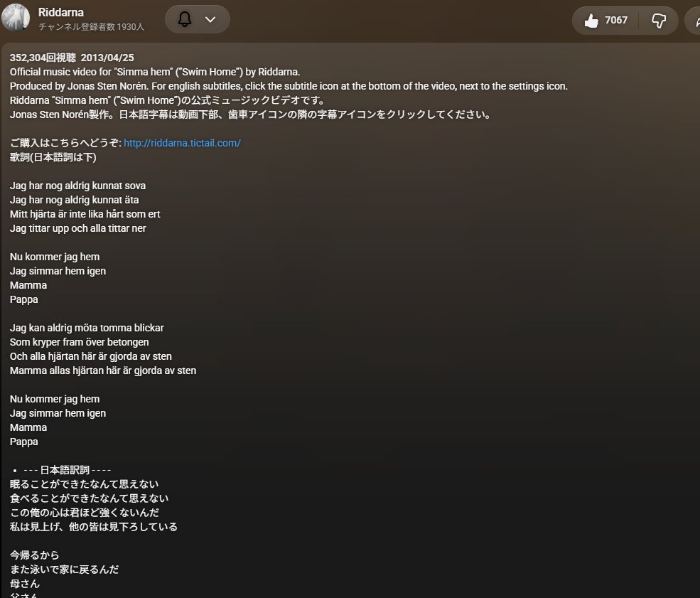Viewport: 700px width, 598px height.
Task: Click the line '眠ることができたなんて思えない'
Action: [85, 484]
